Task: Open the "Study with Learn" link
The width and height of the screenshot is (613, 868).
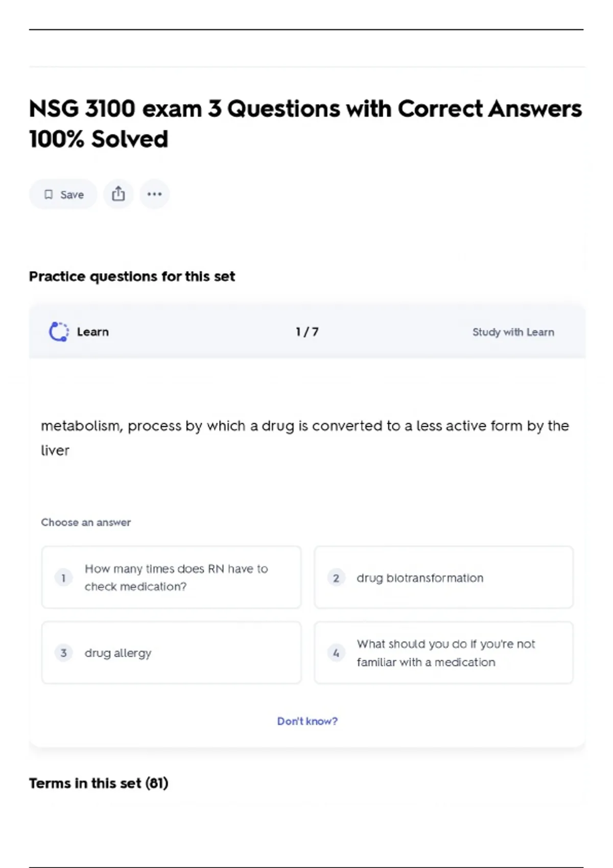Action: 513,332
